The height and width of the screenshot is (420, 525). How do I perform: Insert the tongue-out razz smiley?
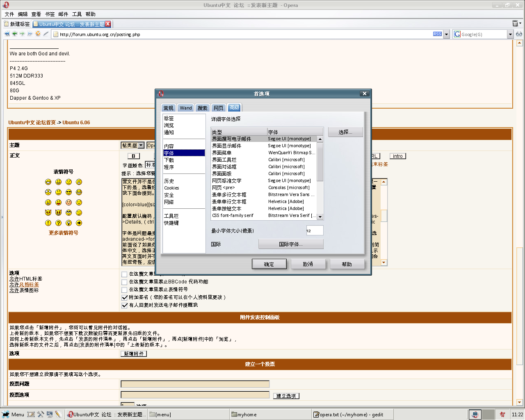(59, 203)
